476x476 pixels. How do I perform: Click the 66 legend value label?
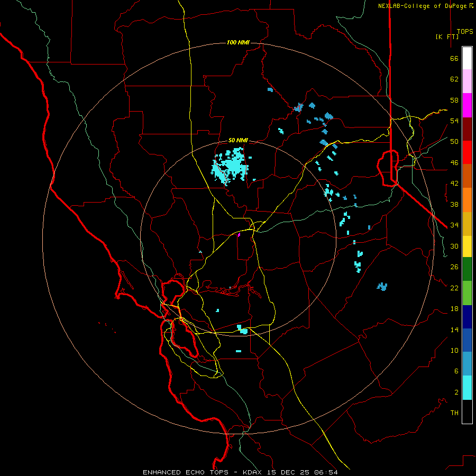coord(454,59)
